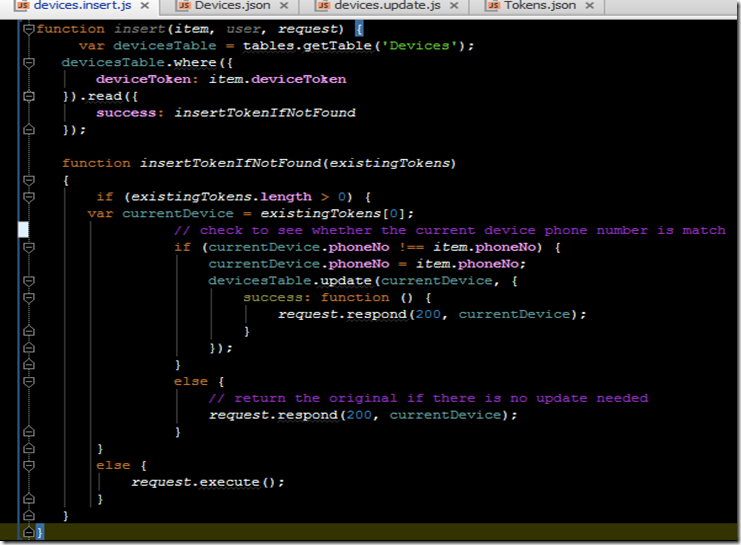Collapse the if (currentDevice.phoneNo !== item.phoneNo) block
Image resolution: width=741 pixels, height=545 pixels.
[x=29, y=247]
